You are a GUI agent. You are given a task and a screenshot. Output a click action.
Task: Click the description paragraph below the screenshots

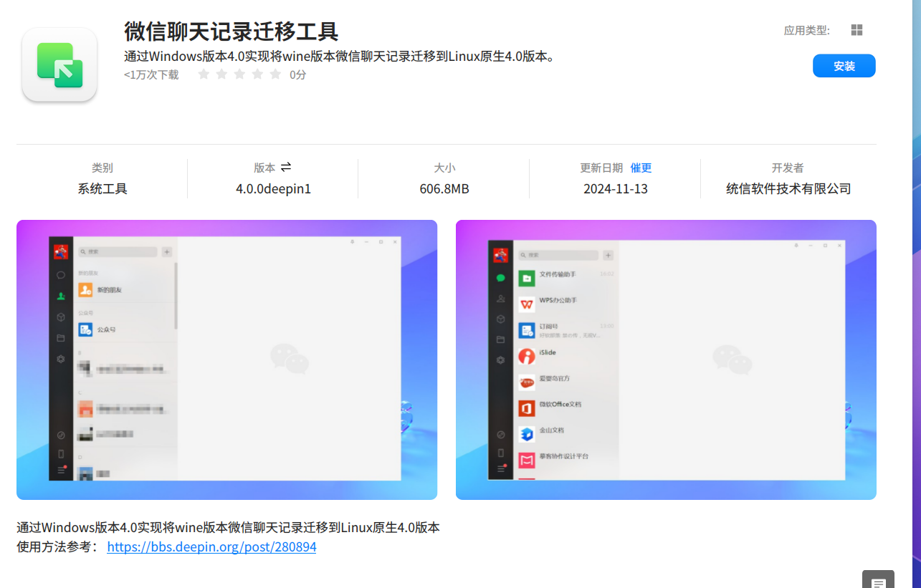pos(228,528)
